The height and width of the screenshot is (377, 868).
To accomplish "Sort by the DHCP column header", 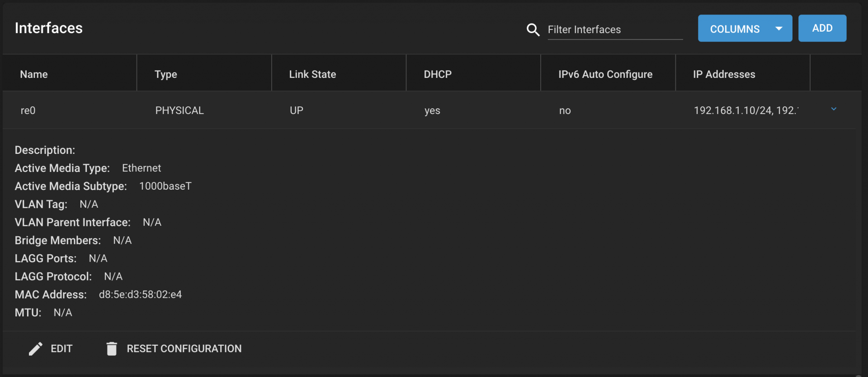I will 438,74.
